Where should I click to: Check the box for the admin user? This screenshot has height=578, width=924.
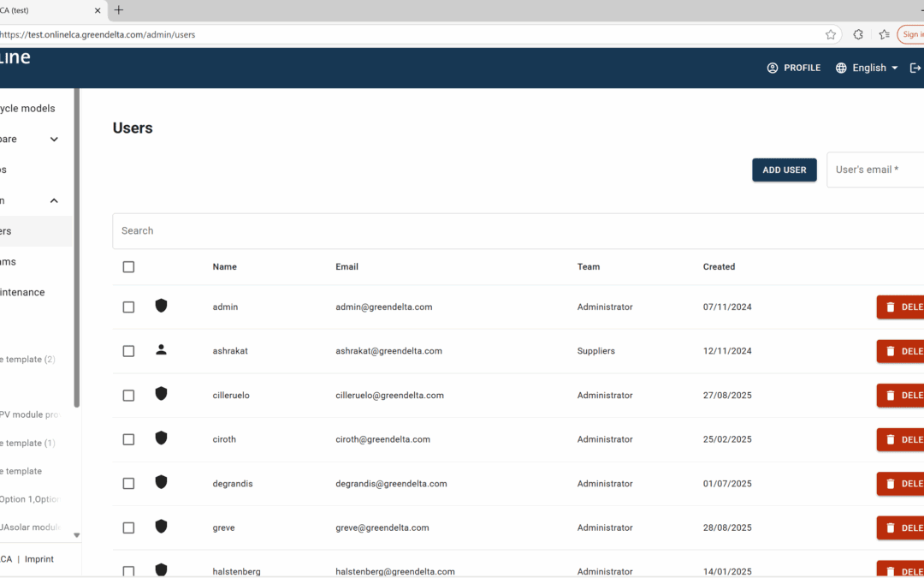(128, 307)
